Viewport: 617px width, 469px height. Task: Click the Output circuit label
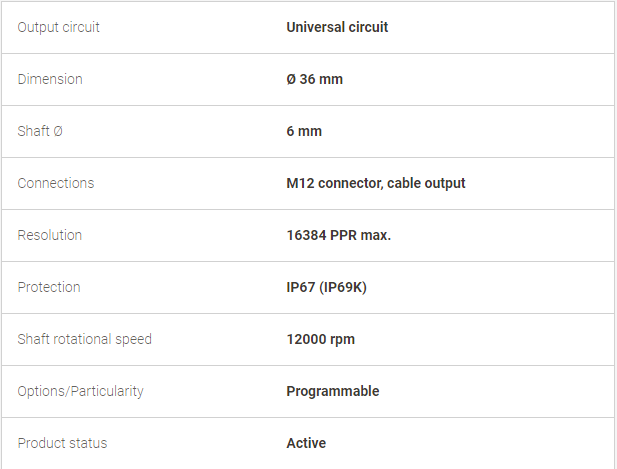(58, 28)
